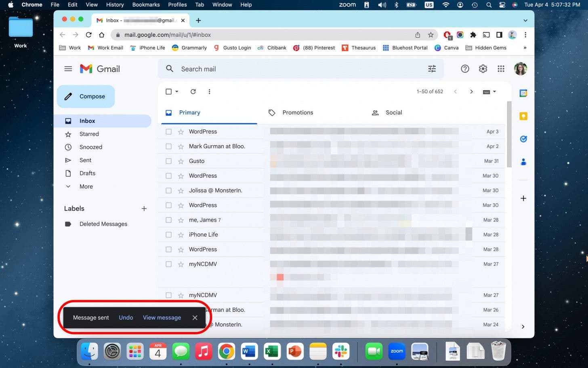Expand the More section in sidebar
The image size is (588, 368).
(x=86, y=186)
